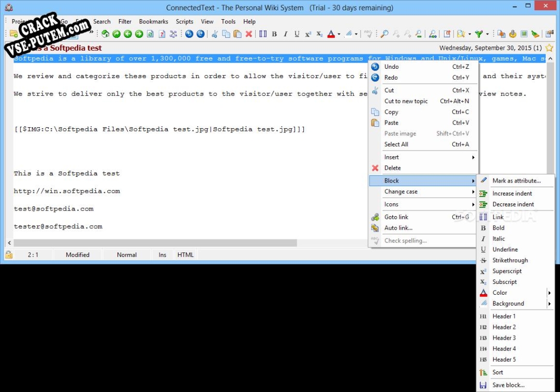The height and width of the screenshot is (392, 560).
Task: Click the Bold icon in the toolbar
Action: (x=274, y=34)
